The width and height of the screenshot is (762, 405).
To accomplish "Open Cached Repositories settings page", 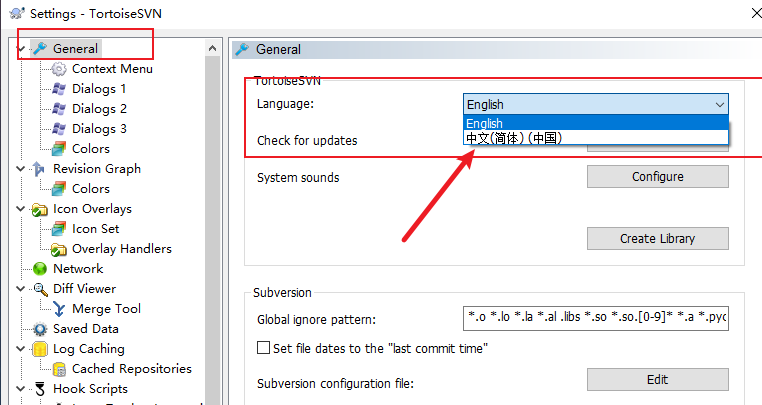I will 132,369.
